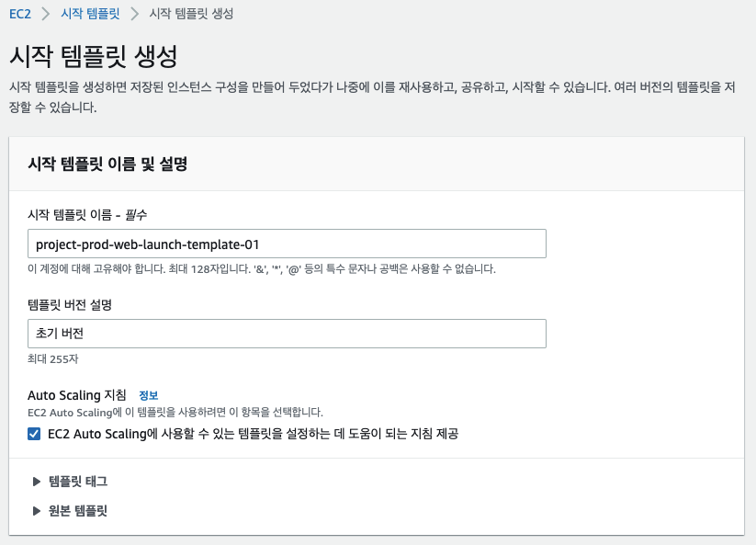Click the 시작 템플릿 생성 breadcrumb text
The image size is (756, 545).
[191, 14]
